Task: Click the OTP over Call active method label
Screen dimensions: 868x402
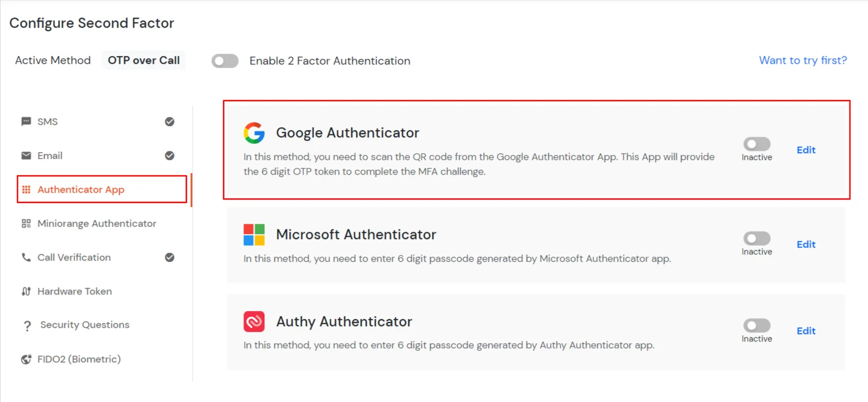Action: [143, 60]
